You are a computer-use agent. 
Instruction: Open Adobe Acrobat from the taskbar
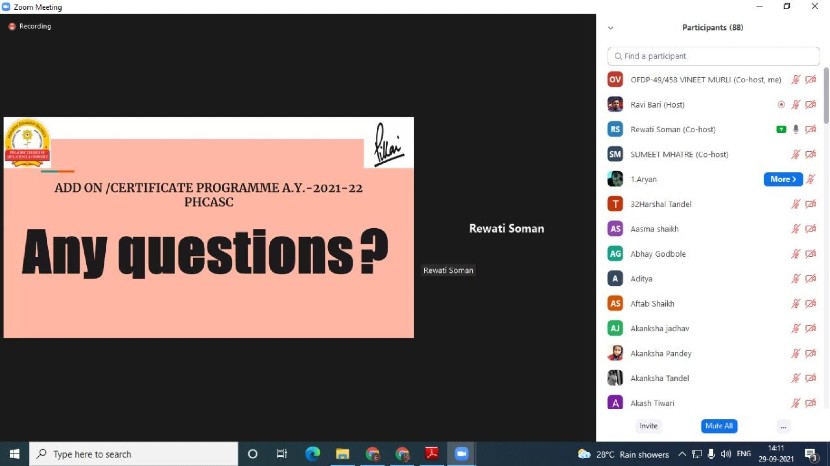[431, 454]
